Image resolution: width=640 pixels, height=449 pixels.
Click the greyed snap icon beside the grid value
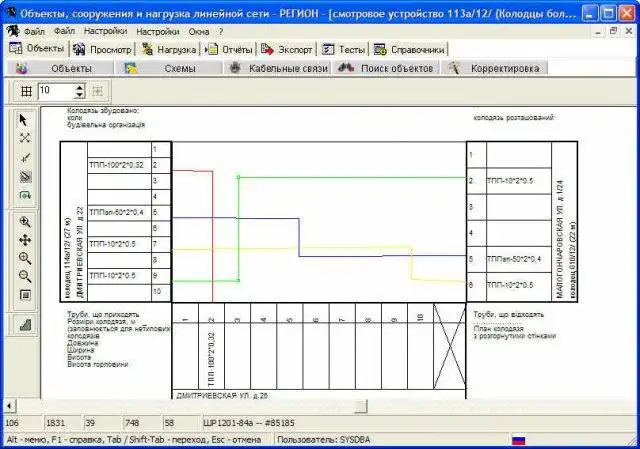pyautogui.click(x=98, y=91)
